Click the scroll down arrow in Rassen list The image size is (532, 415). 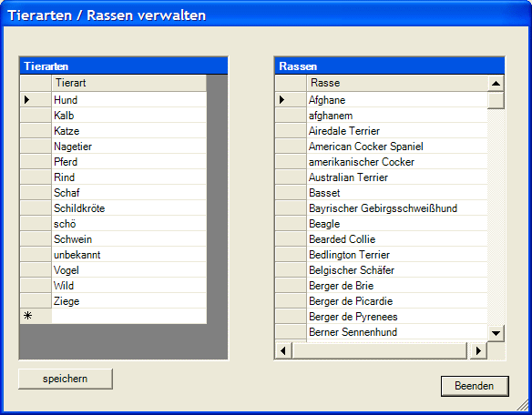pyautogui.click(x=496, y=333)
